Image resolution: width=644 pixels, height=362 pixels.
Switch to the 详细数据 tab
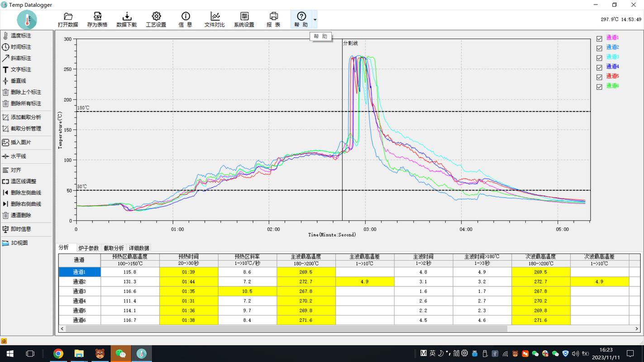(139, 248)
